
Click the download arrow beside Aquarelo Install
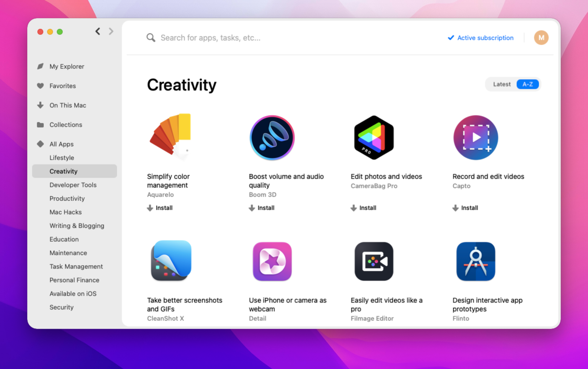coord(150,208)
